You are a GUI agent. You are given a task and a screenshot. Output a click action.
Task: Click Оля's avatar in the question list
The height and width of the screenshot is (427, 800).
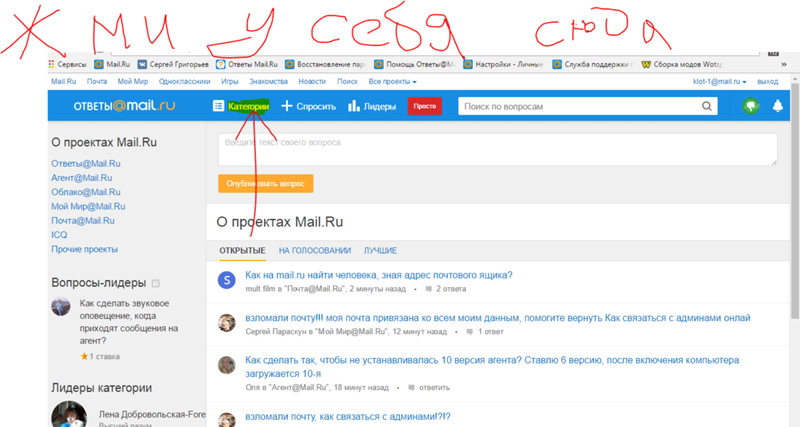point(227,365)
